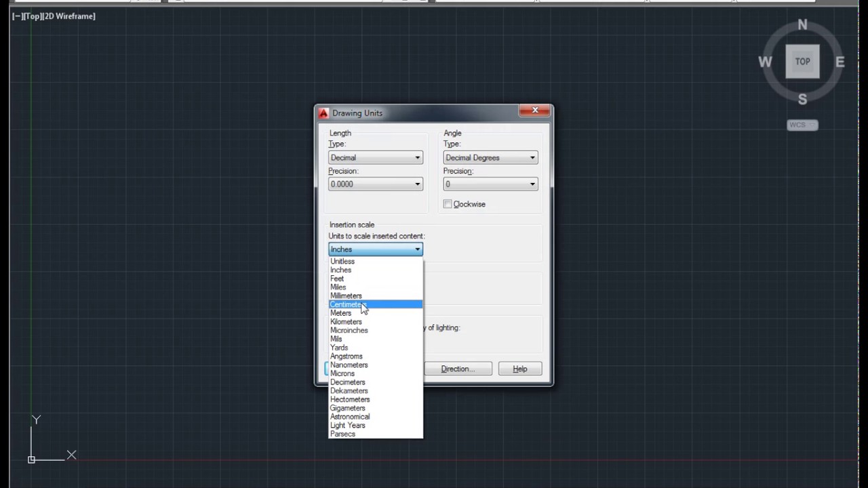
Task: Open the Angle Type dropdown showing Decimal Degrees
Action: tap(490, 157)
